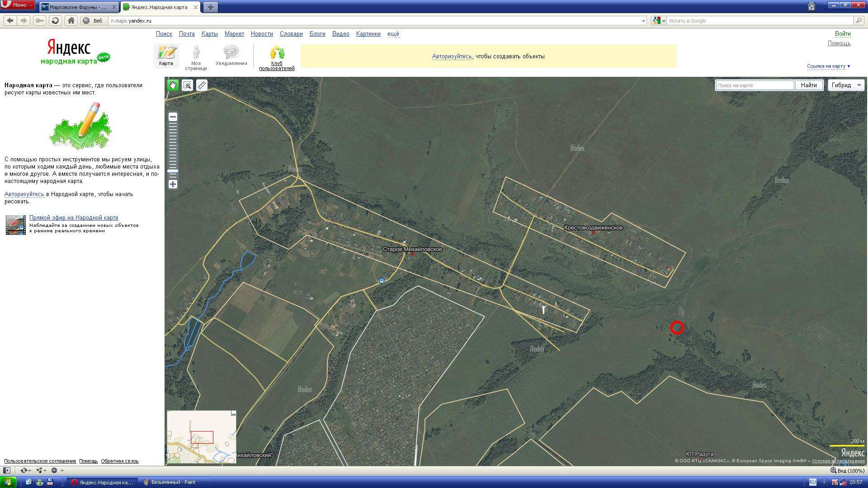
Task: Click the mini overview map thumbnail
Action: [202, 437]
